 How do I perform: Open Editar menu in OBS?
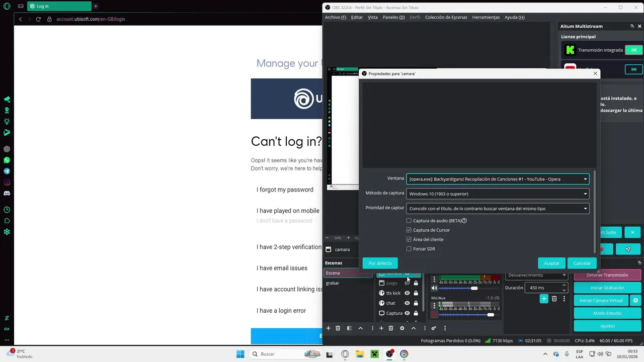pos(357,17)
